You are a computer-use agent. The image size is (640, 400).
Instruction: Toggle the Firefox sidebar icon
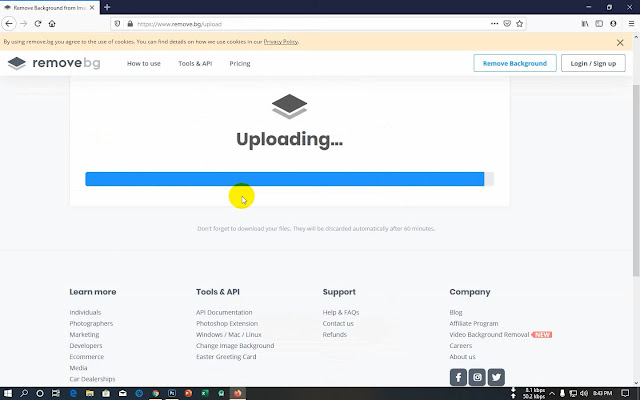tap(599, 24)
